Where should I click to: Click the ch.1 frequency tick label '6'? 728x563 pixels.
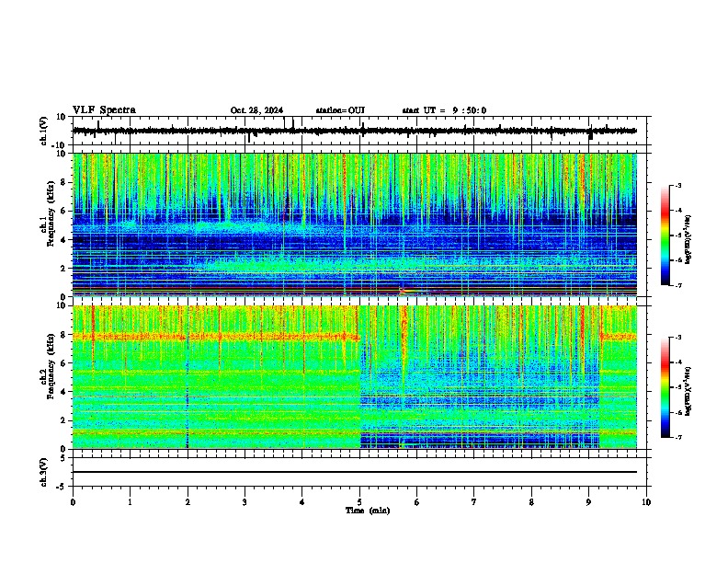(64, 211)
